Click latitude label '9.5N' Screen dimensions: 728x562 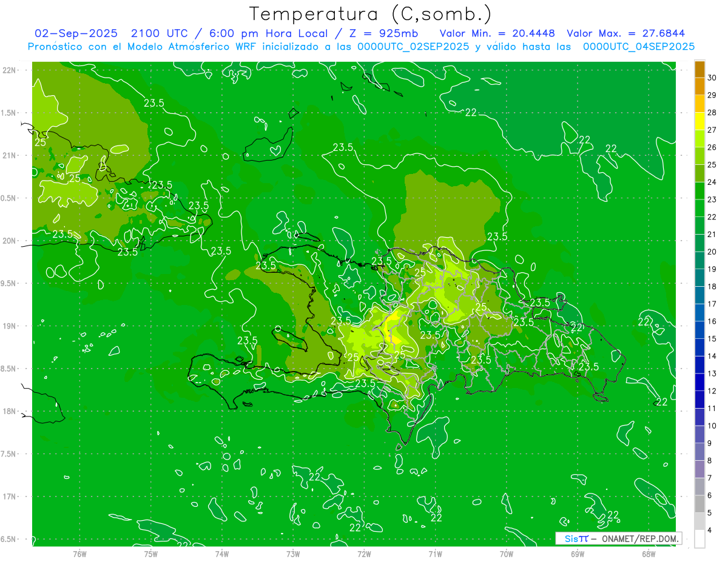coord(9,284)
